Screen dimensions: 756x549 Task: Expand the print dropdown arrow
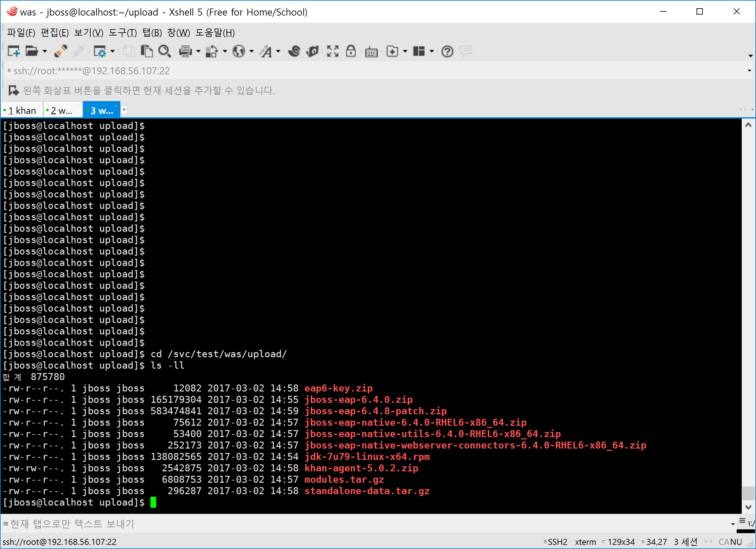[x=198, y=51]
